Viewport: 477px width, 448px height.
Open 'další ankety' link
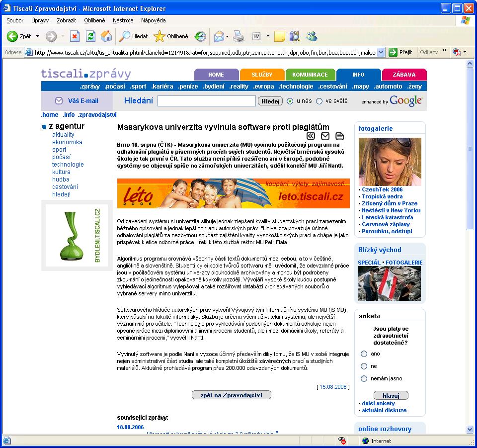[x=378, y=403]
